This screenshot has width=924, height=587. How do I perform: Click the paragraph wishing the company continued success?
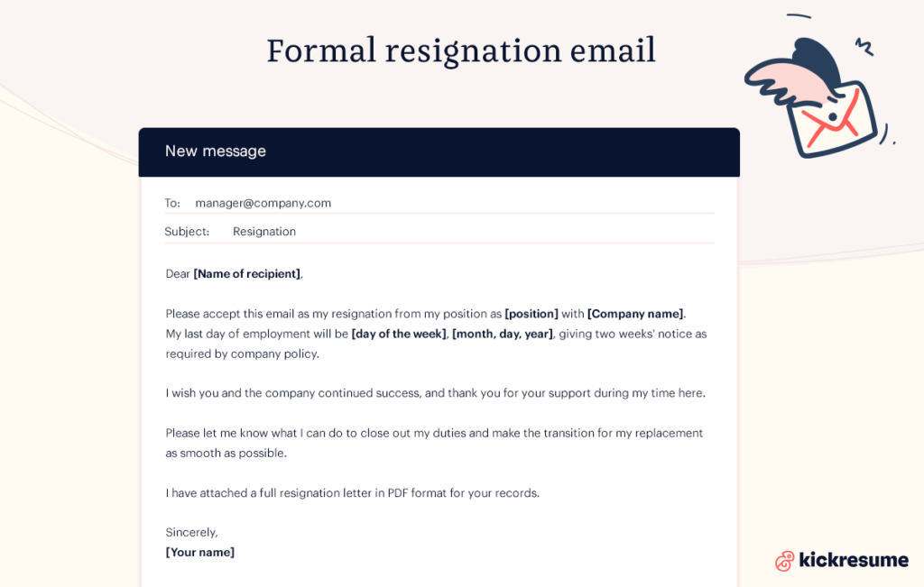pyautogui.click(x=436, y=393)
